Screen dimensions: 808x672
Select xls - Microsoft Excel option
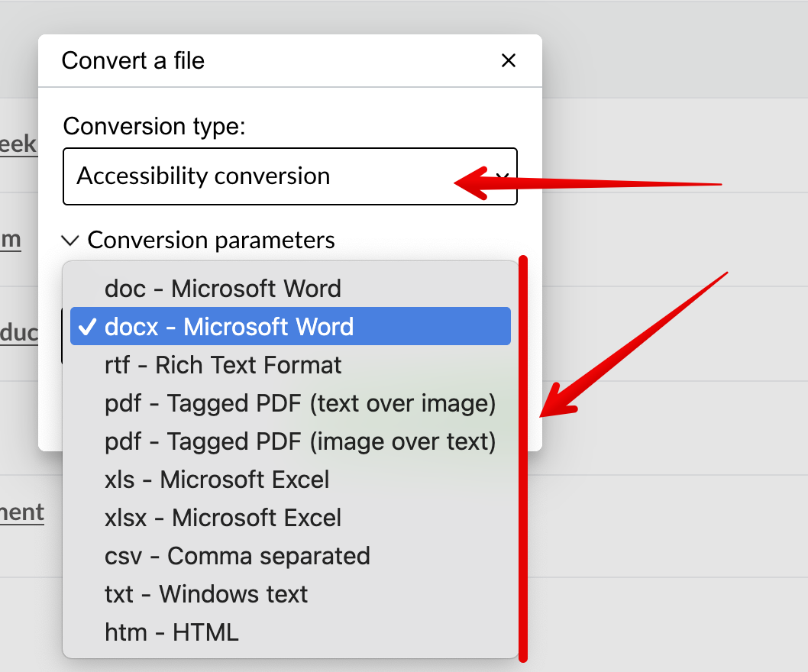coord(217,480)
